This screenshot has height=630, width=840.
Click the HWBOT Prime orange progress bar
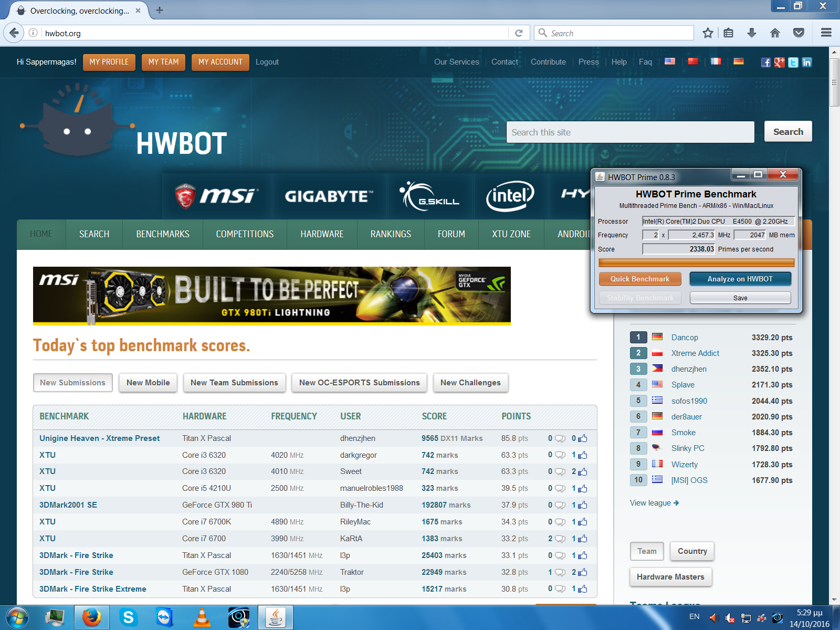pyautogui.click(x=696, y=262)
